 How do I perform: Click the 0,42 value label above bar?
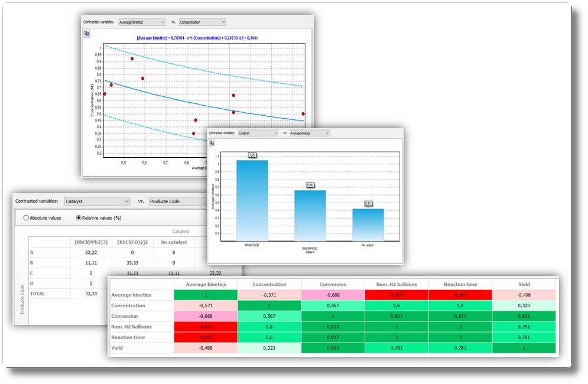click(368, 203)
